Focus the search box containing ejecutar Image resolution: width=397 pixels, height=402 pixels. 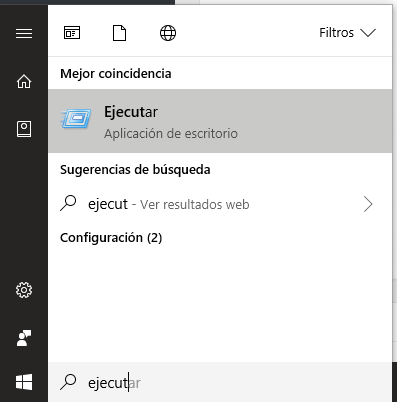tap(220, 382)
